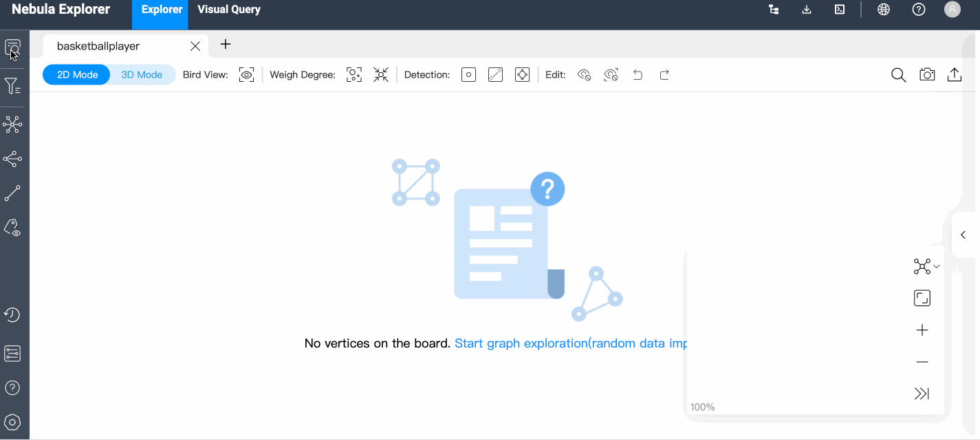Click the Detection dangling edge icon

(x=496, y=75)
